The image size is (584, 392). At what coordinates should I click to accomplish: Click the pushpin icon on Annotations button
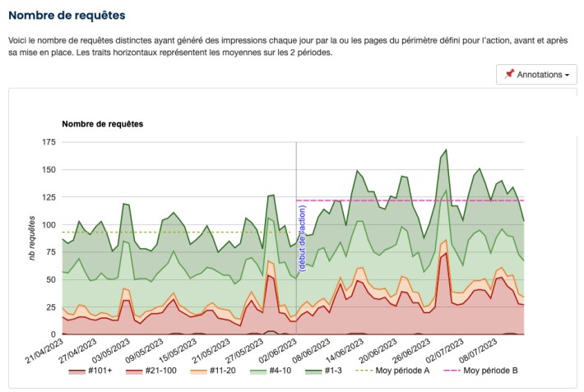coord(509,74)
